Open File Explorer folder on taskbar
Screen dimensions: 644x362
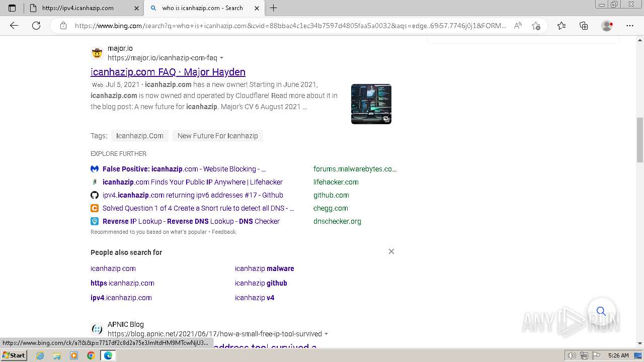57,355
